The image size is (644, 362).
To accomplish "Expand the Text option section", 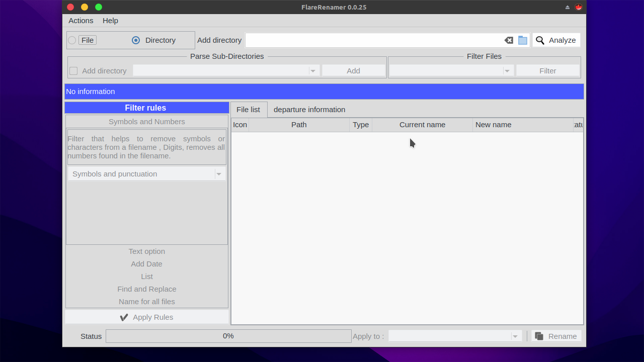I will tap(147, 251).
